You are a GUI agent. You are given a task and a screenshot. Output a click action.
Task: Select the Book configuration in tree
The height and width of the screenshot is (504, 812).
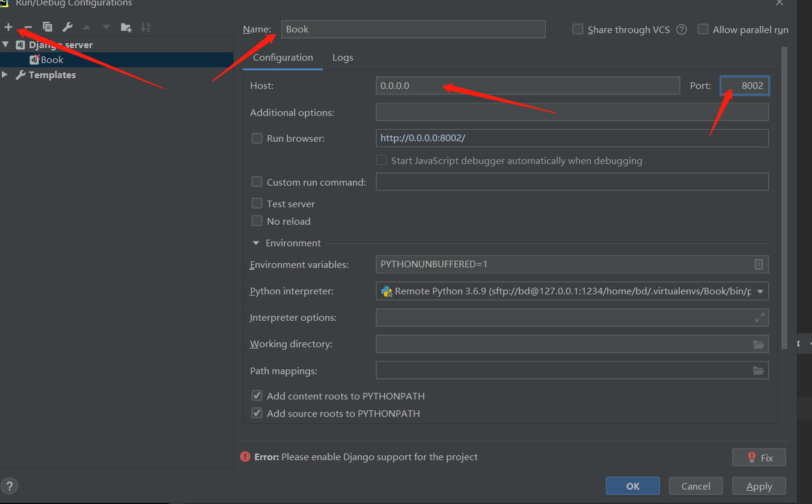(x=117, y=59)
